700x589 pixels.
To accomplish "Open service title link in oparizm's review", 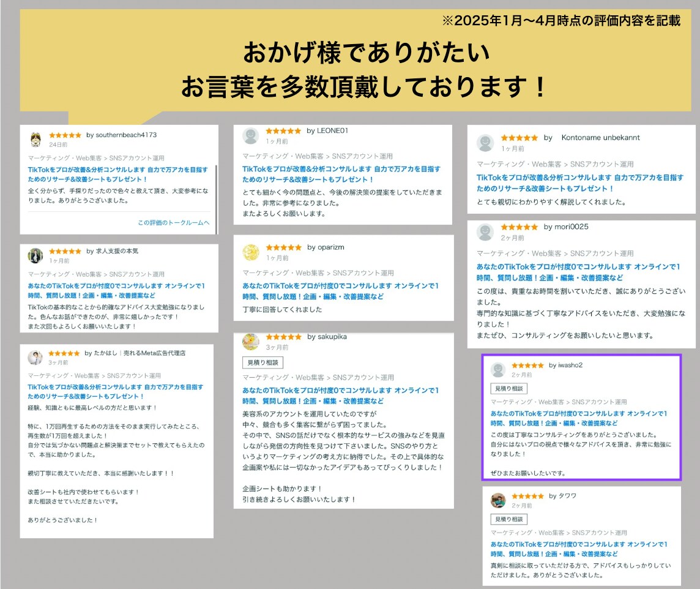I will click(x=341, y=291).
